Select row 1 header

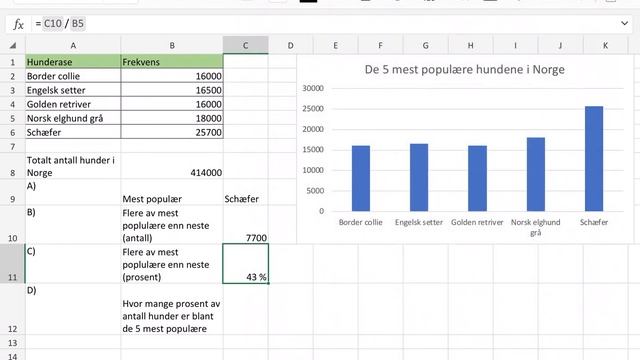[13, 62]
